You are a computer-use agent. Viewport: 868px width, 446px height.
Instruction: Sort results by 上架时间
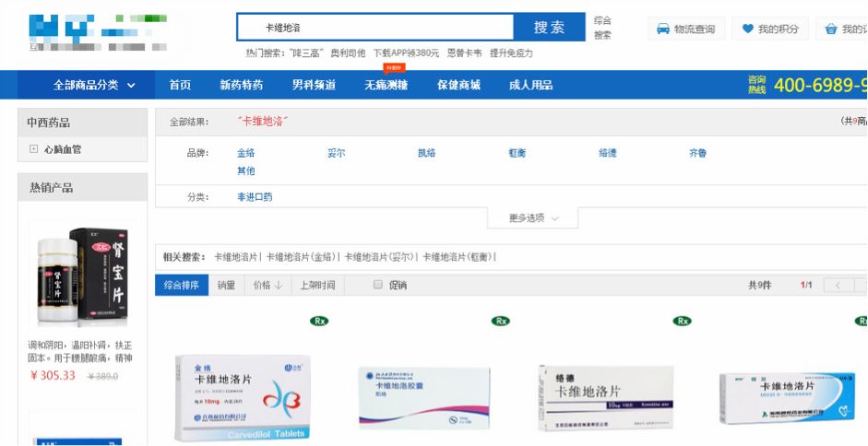[317, 285]
